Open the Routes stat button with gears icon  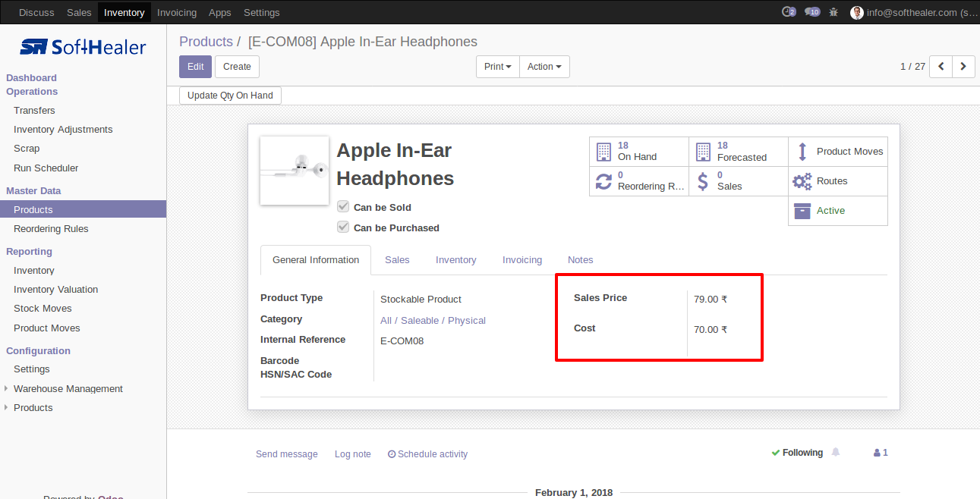click(x=838, y=181)
